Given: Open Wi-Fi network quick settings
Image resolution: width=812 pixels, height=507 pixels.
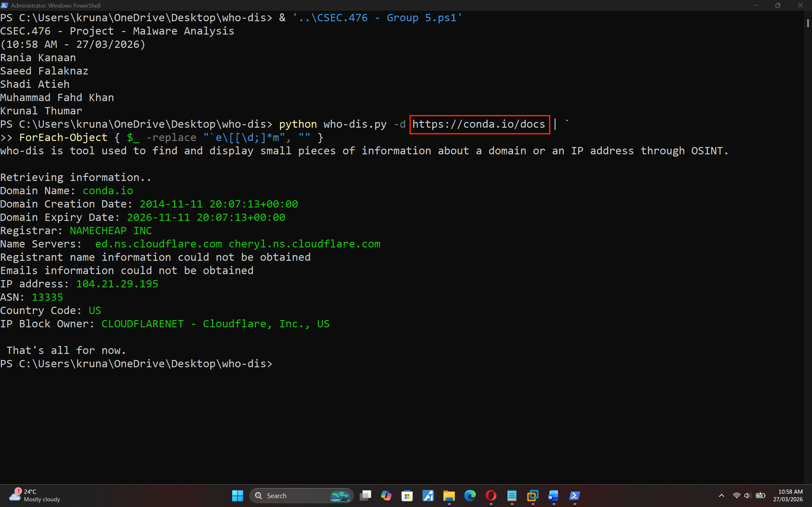Looking at the screenshot, I should point(737,495).
